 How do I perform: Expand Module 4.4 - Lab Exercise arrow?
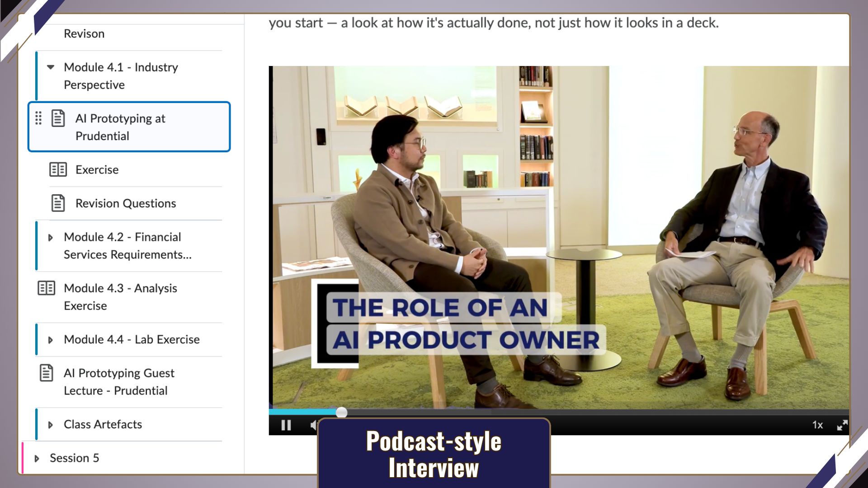click(51, 340)
